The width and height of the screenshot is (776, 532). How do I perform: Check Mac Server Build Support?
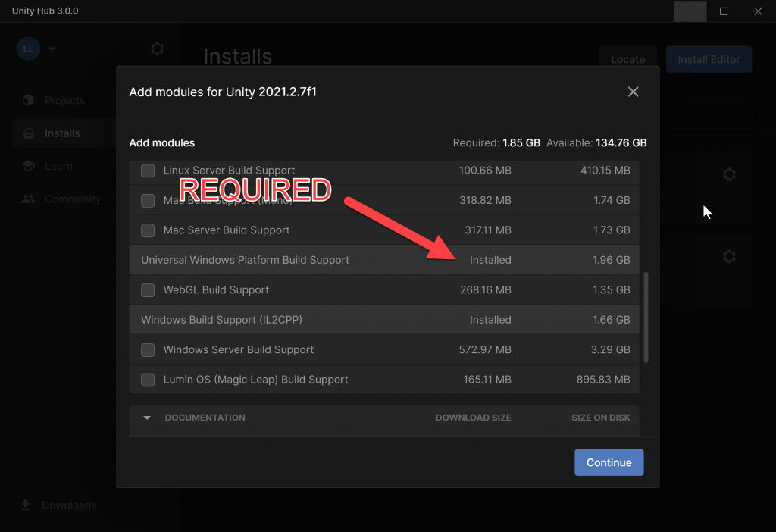pos(148,230)
